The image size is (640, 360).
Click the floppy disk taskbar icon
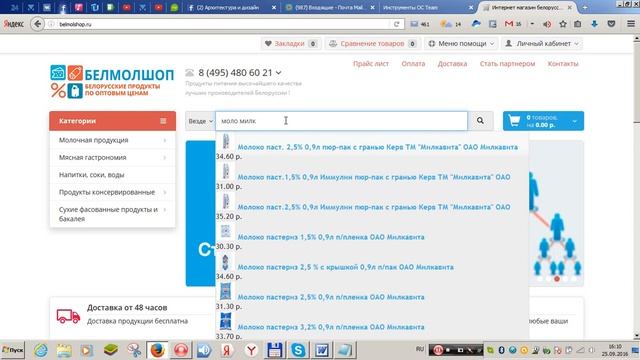[275, 350]
